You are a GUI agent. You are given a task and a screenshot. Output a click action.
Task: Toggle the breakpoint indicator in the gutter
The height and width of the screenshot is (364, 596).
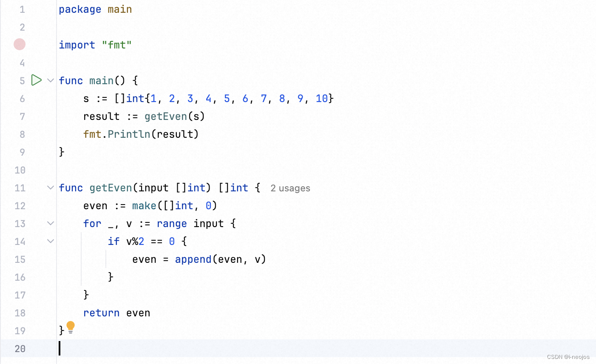pyautogui.click(x=19, y=44)
